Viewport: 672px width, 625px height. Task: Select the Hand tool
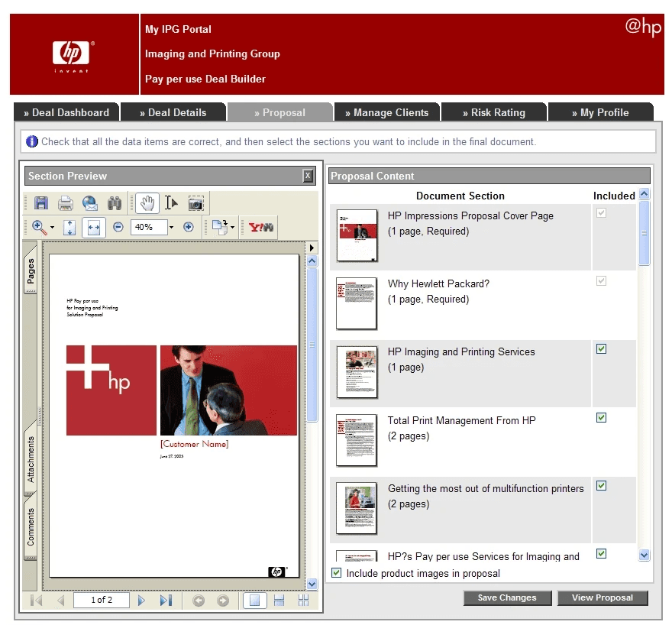point(147,202)
